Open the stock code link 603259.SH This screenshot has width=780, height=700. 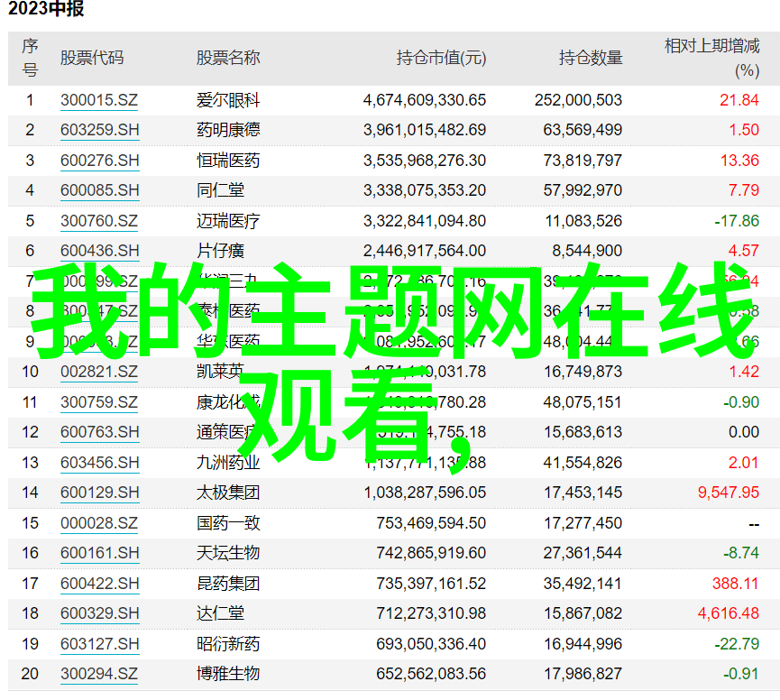[99, 130]
